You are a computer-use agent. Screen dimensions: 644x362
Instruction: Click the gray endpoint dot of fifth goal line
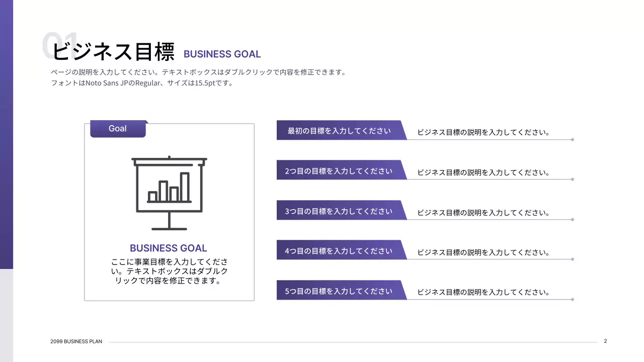pyautogui.click(x=573, y=300)
